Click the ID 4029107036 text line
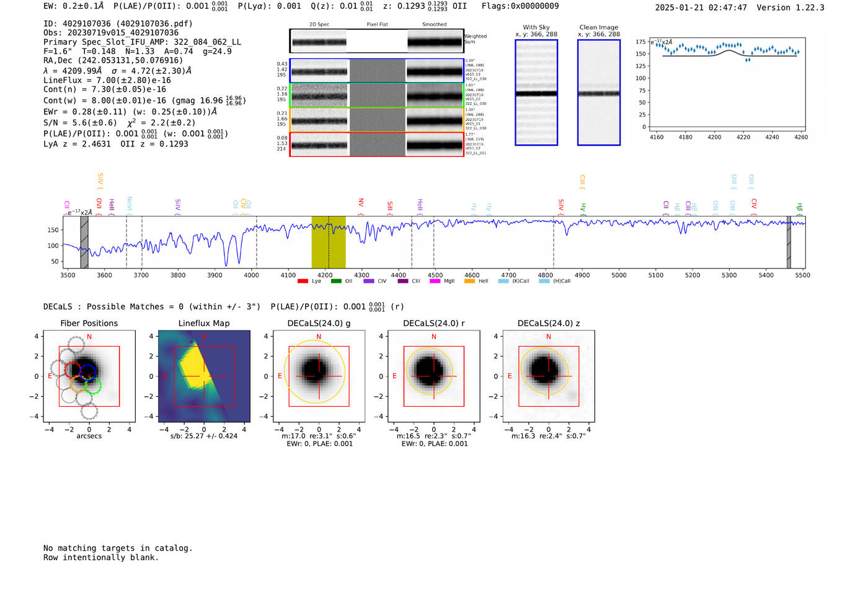868x591 pixels. tap(118, 24)
